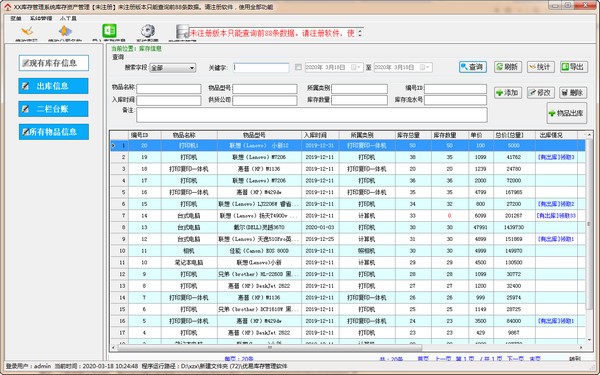Screen dimensions: 600x375
Task: Enable the date range checkbox
Action: coord(298,67)
